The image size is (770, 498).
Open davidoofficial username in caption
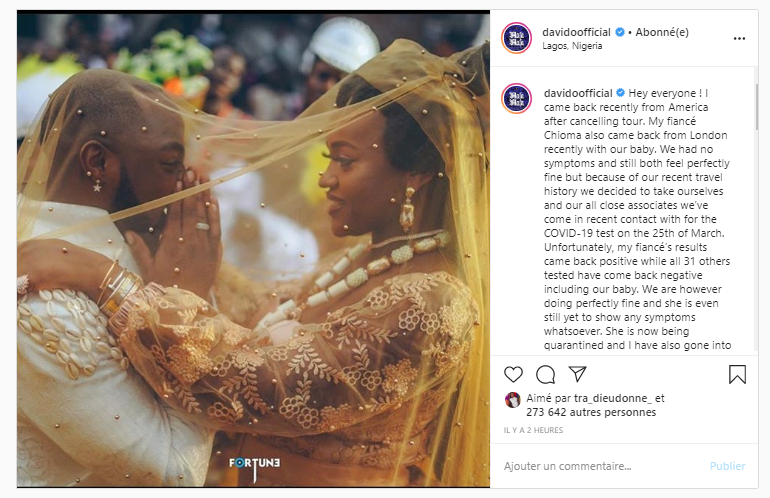coord(578,93)
